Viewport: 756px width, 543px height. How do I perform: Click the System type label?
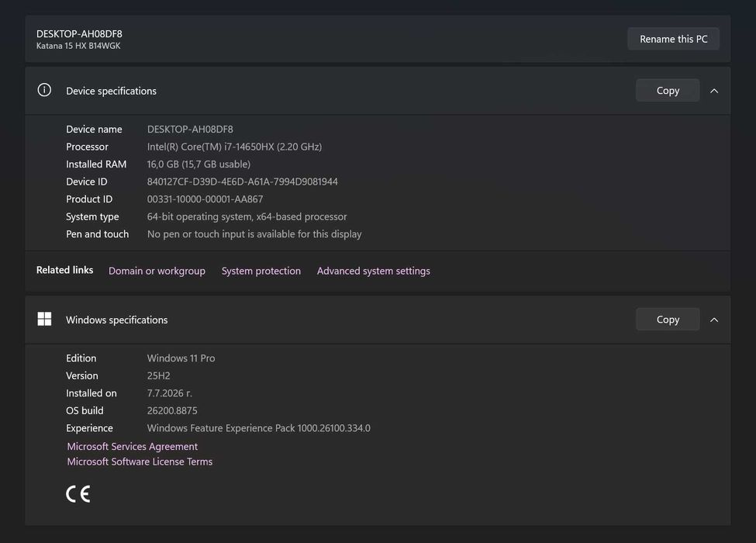click(92, 217)
